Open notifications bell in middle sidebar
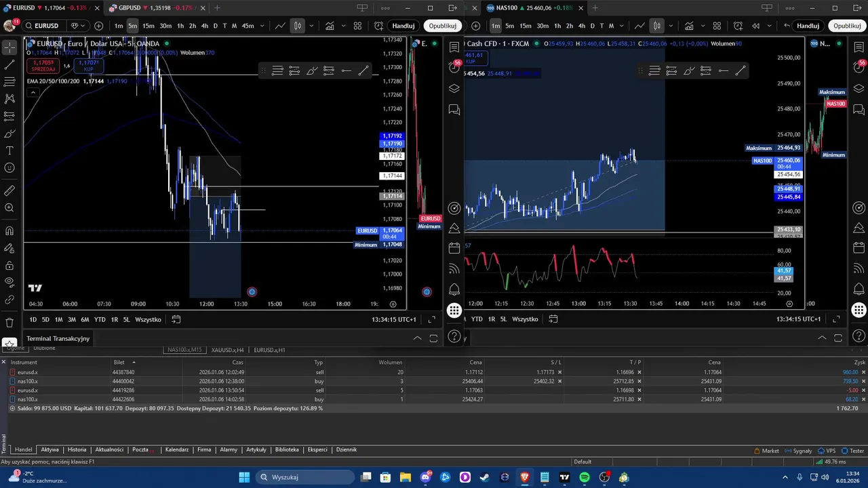The height and width of the screenshot is (488, 868). [x=454, y=290]
